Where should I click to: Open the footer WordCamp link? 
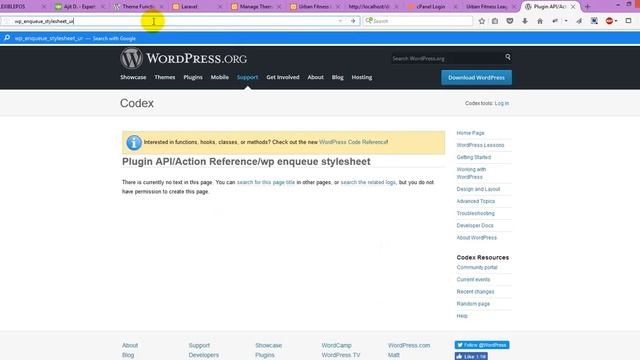coord(336,345)
